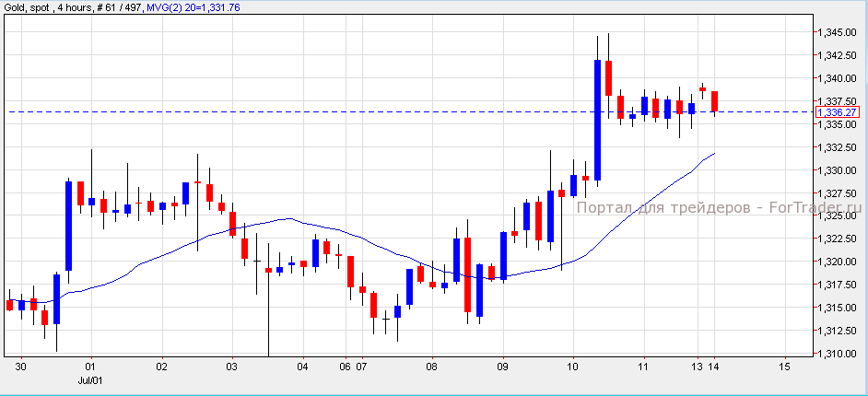Select the 1,332.50 price axis label
This screenshot has width=868, height=396.
pyautogui.click(x=838, y=147)
